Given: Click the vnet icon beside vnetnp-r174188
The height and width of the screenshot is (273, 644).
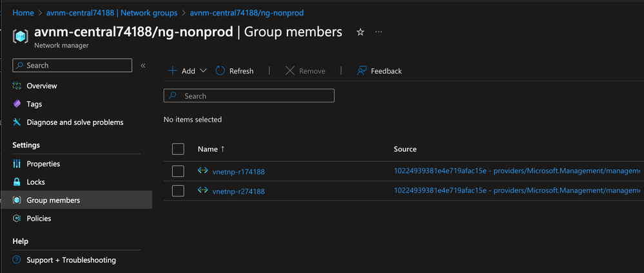Looking at the screenshot, I should (203, 171).
